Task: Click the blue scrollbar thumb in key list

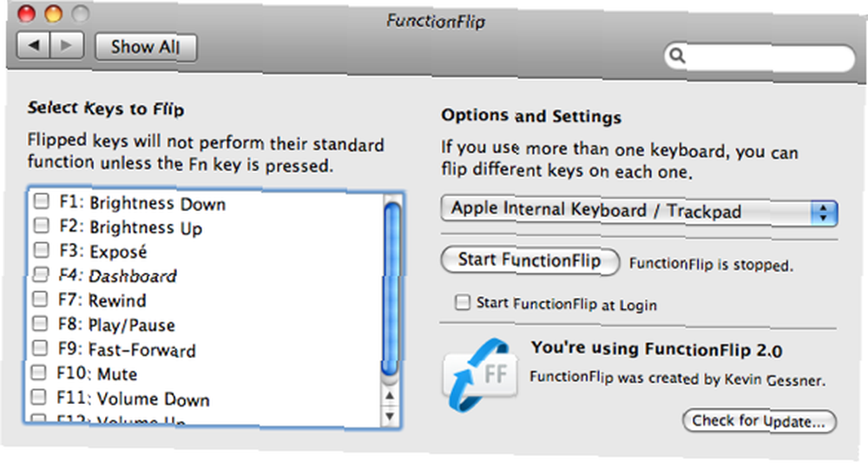Action: pos(391,288)
